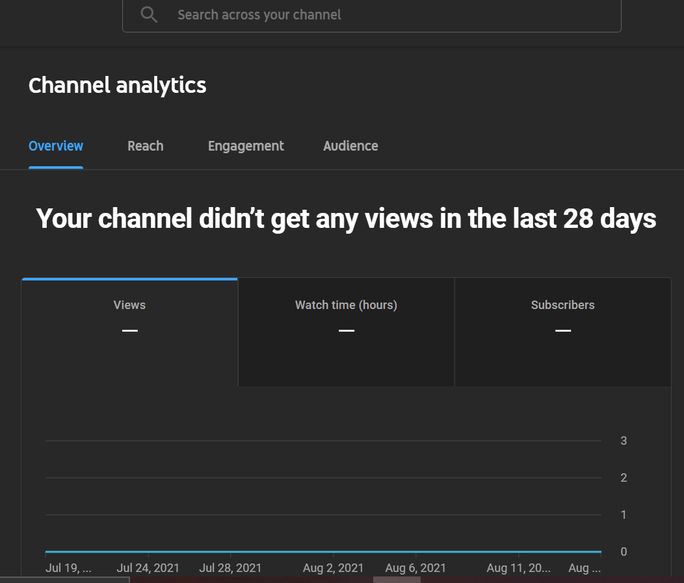Display the Subscribers metric chart
The image size is (684, 583).
click(x=562, y=332)
